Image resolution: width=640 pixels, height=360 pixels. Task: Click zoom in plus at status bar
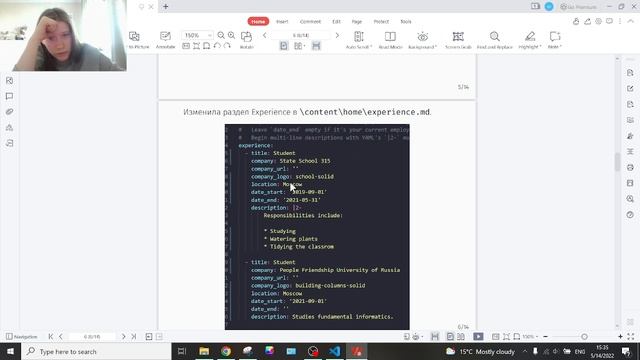[x=620, y=337]
